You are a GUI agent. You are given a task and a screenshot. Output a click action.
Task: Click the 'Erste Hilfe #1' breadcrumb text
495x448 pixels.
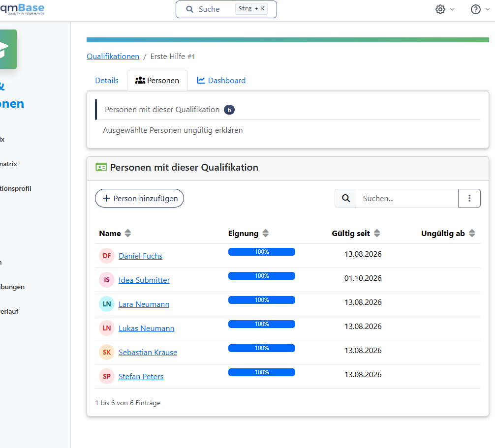tap(173, 57)
